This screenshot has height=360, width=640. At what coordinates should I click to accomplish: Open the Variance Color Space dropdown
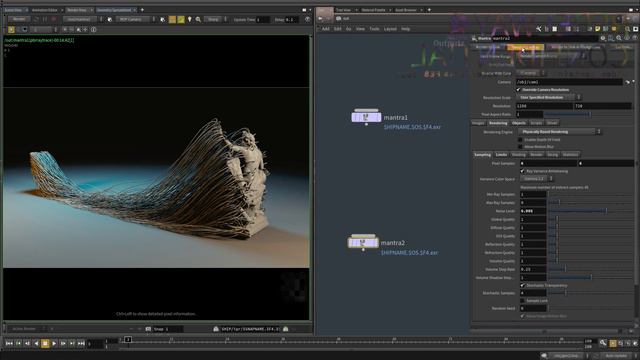coord(537,179)
